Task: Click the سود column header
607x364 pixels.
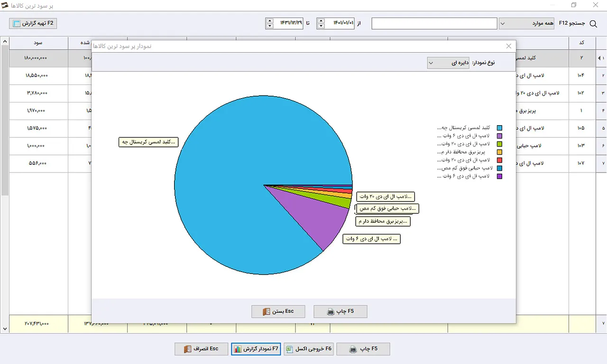Action: coord(38,43)
